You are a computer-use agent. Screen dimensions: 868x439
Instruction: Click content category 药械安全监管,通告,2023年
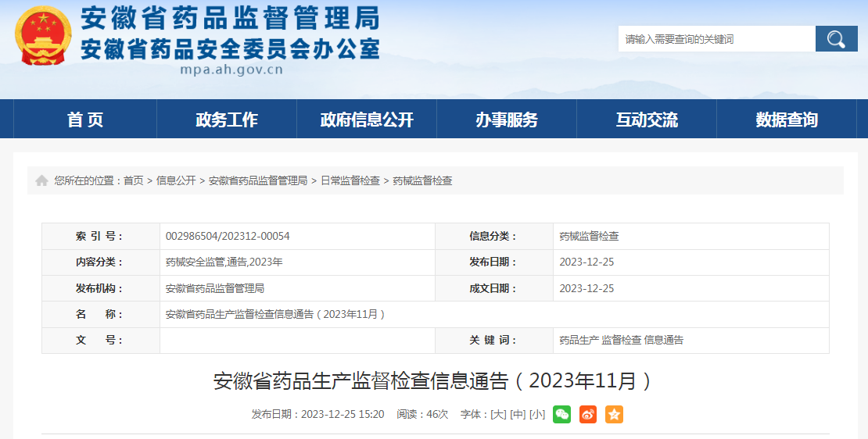click(224, 262)
